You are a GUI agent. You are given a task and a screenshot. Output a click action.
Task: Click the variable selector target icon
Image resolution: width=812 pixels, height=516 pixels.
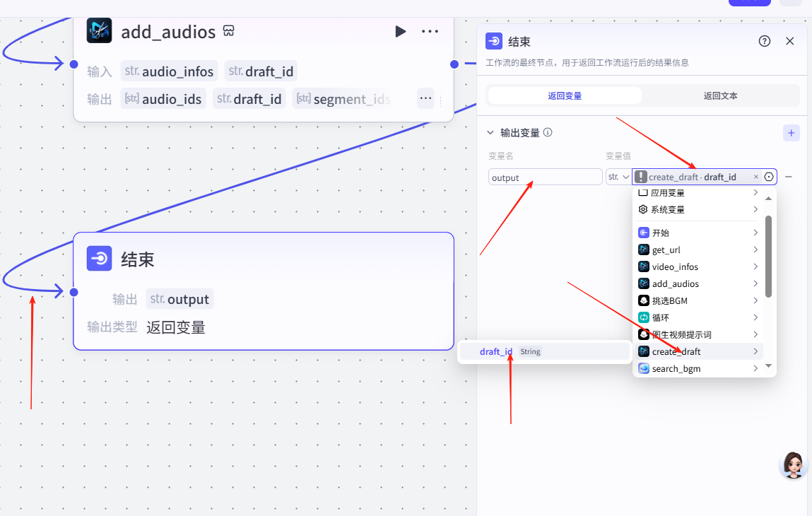[x=769, y=177]
